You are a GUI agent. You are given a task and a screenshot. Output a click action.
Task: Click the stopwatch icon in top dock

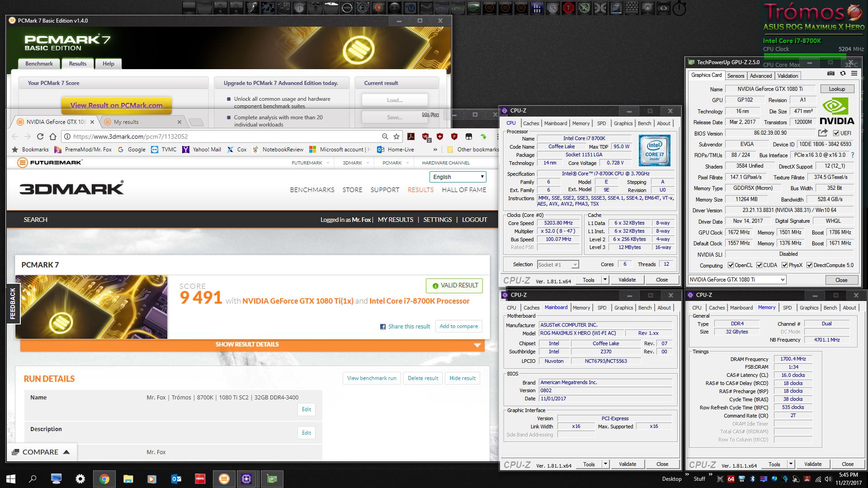pyautogui.click(x=679, y=8)
